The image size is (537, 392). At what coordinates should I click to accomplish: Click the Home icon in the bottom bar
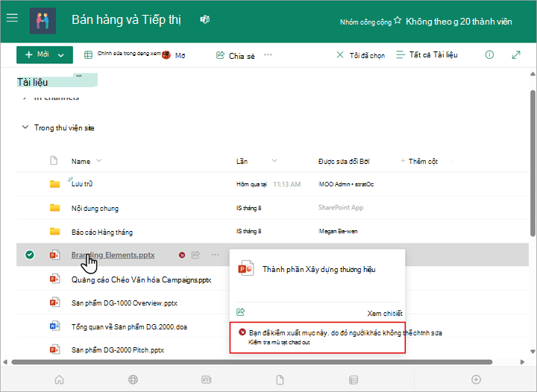[x=59, y=379]
